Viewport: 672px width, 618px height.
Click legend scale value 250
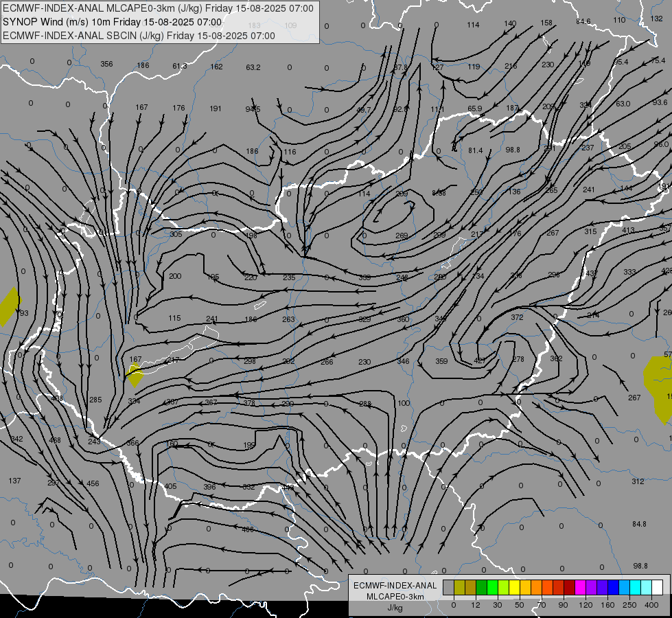[629, 605]
